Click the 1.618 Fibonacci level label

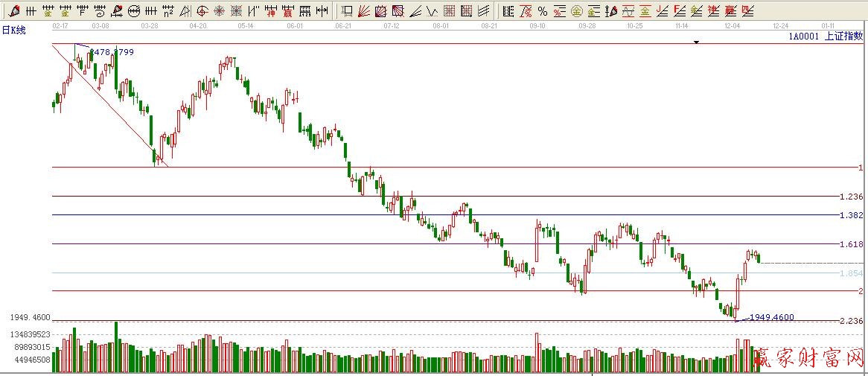point(850,244)
